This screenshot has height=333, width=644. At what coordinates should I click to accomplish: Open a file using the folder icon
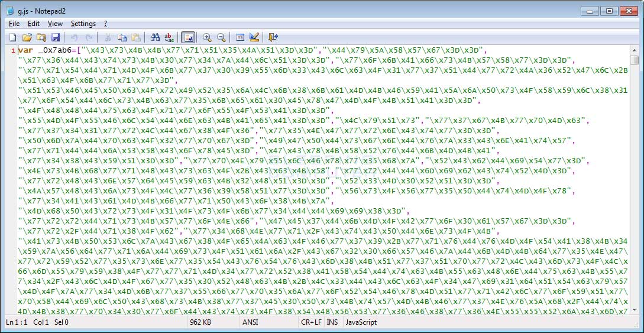(27, 37)
